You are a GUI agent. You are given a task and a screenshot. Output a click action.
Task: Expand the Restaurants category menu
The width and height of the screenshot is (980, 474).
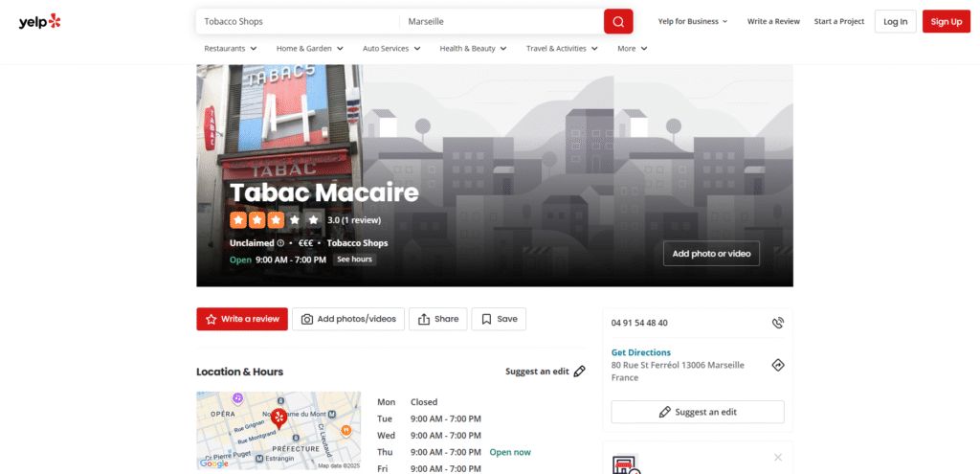tap(231, 48)
